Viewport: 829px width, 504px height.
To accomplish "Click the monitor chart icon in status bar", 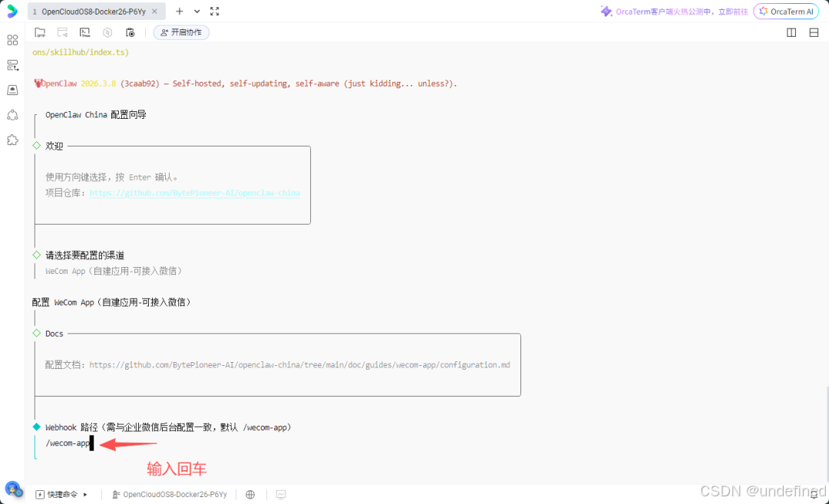I will [281, 495].
